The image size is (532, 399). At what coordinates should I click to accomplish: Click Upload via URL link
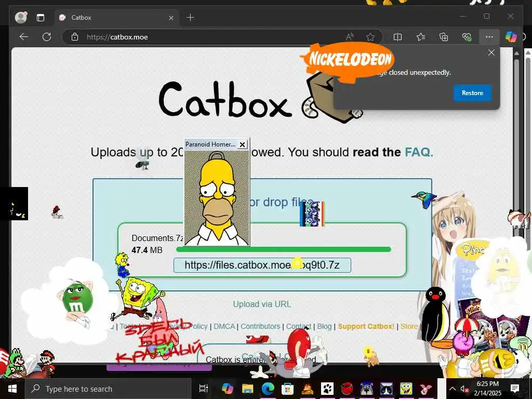point(262,304)
